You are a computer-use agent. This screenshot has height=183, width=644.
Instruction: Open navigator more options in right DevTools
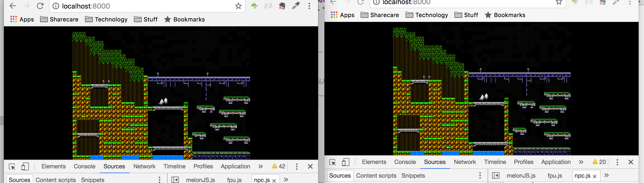pos(480,175)
